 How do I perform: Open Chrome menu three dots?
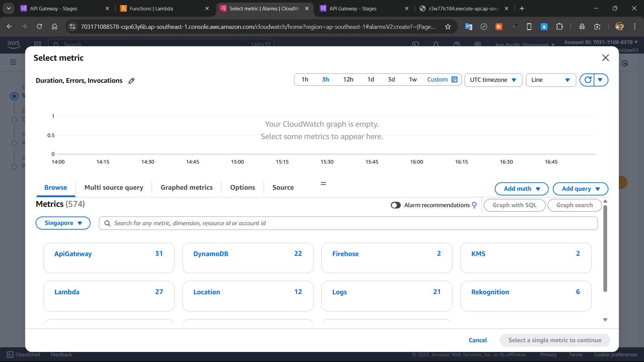click(635, 26)
